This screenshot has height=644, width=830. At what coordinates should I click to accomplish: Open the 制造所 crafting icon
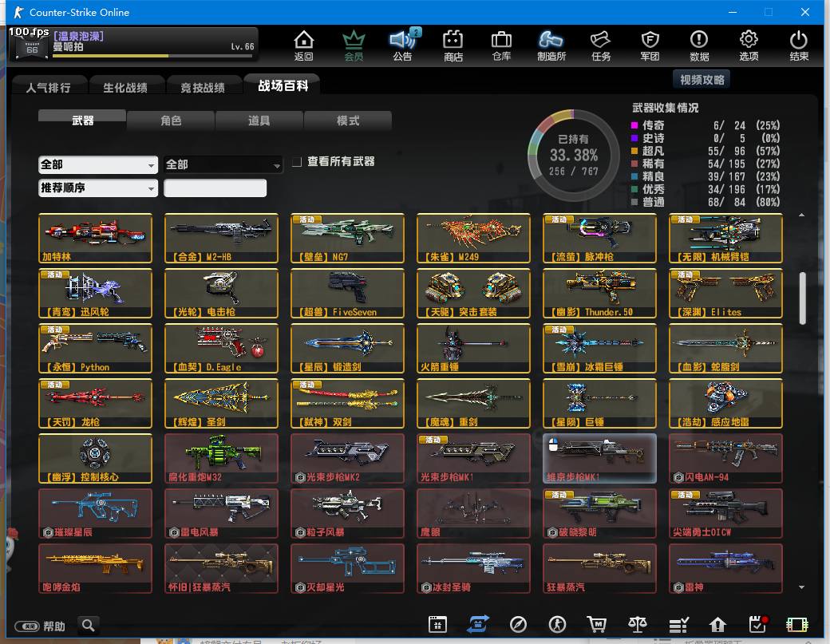click(551, 45)
